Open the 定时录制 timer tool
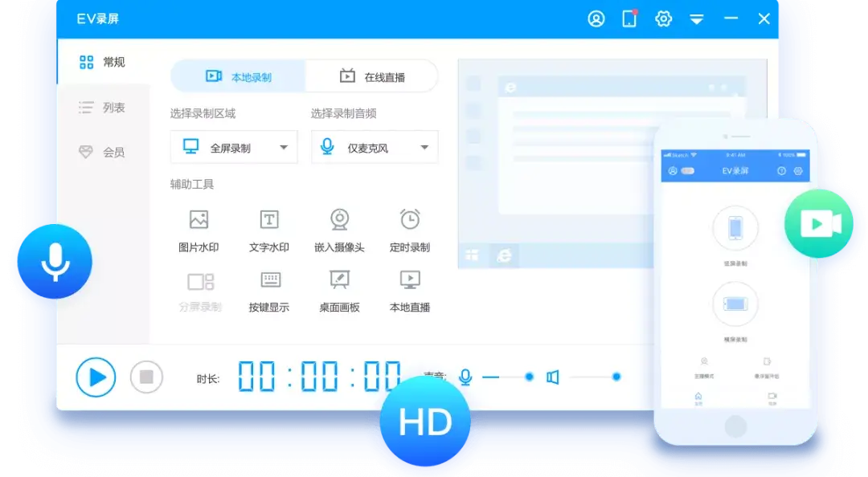The image size is (868, 477). [x=410, y=230]
